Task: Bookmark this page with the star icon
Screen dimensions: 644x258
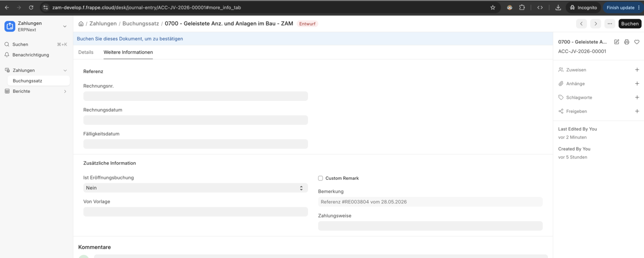Action: [493, 7]
